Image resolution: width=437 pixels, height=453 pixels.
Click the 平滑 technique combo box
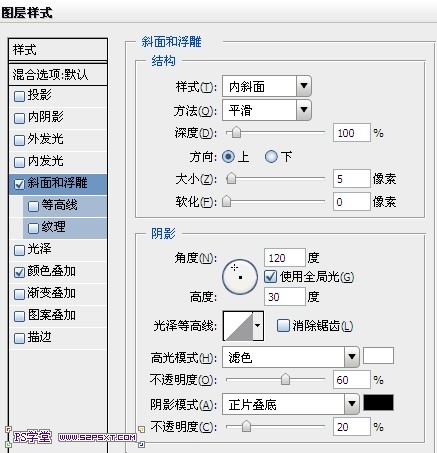[x=267, y=110]
